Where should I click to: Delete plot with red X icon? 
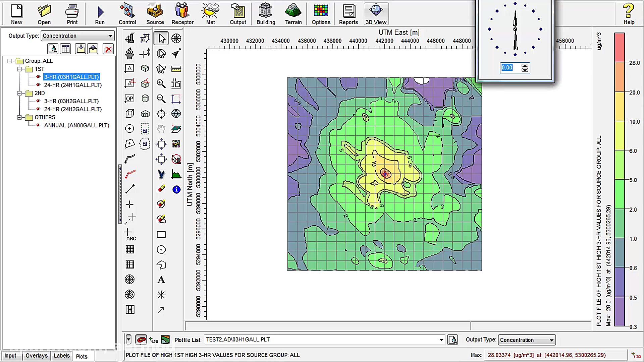tap(108, 49)
